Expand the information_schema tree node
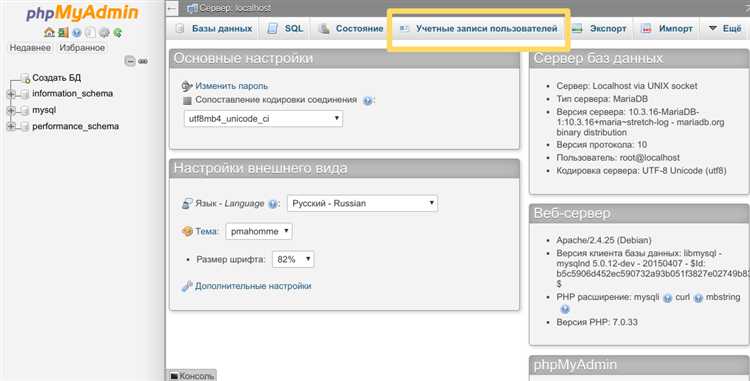 pos(11,94)
